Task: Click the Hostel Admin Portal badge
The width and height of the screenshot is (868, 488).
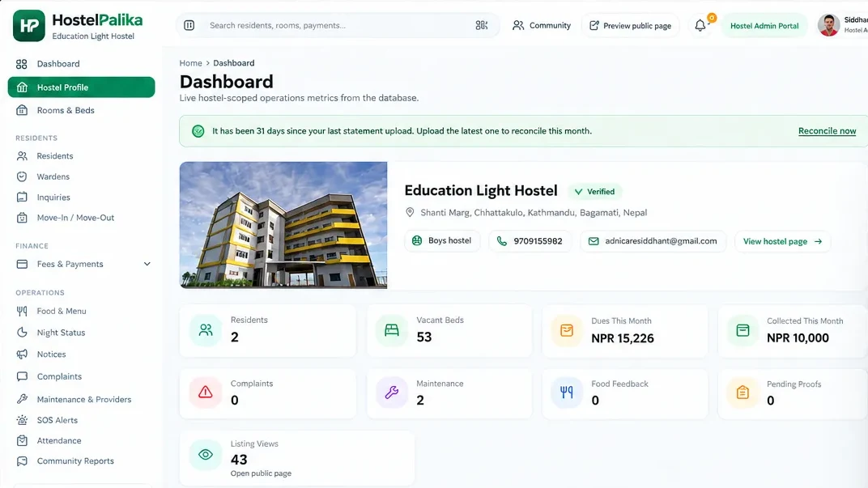Action: click(x=764, y=25)
